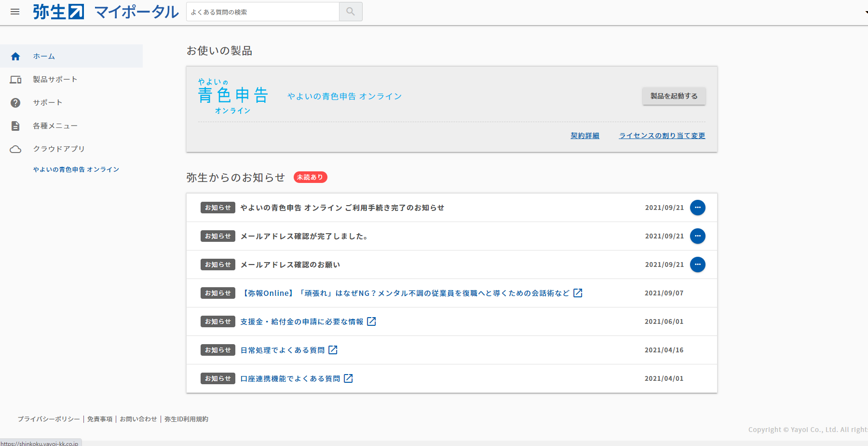Open プライバシーポリシー footer link
Screen dimensions: 868x446
(49, 419)
